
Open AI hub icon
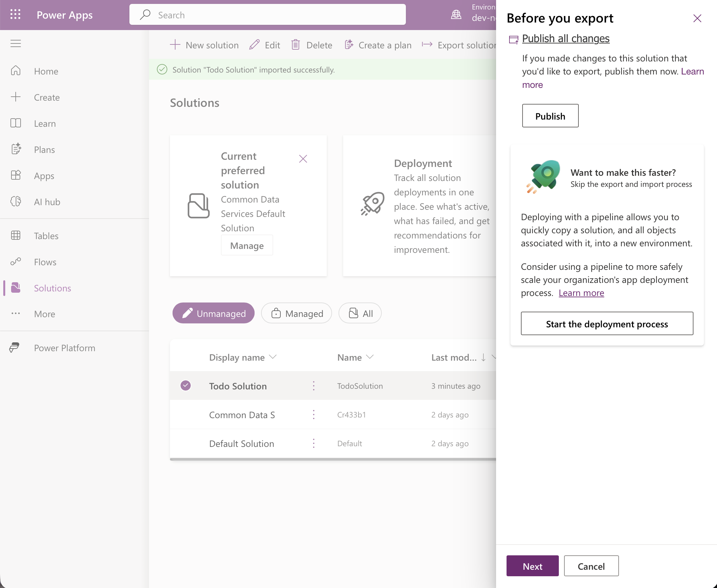[x=16, y=201]
